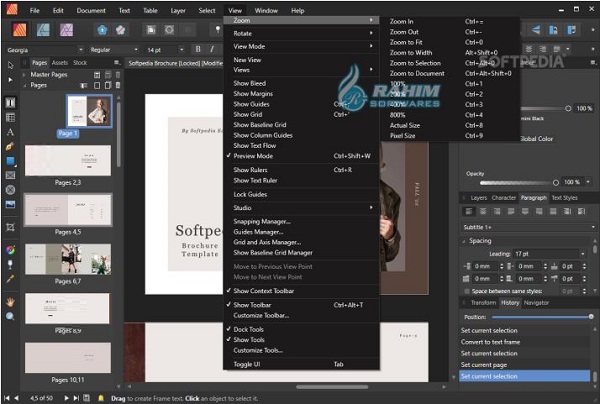Select the Zoom magnifier tool

(10, 315)
